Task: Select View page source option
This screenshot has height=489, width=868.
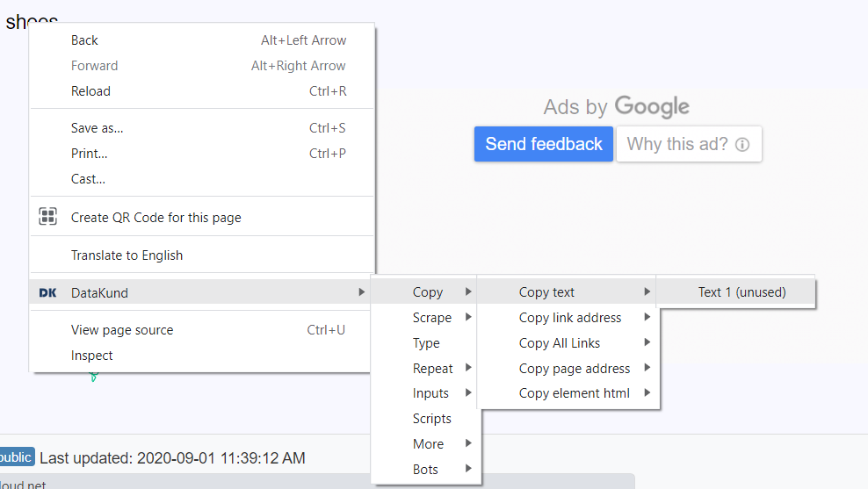Action: 122,330
